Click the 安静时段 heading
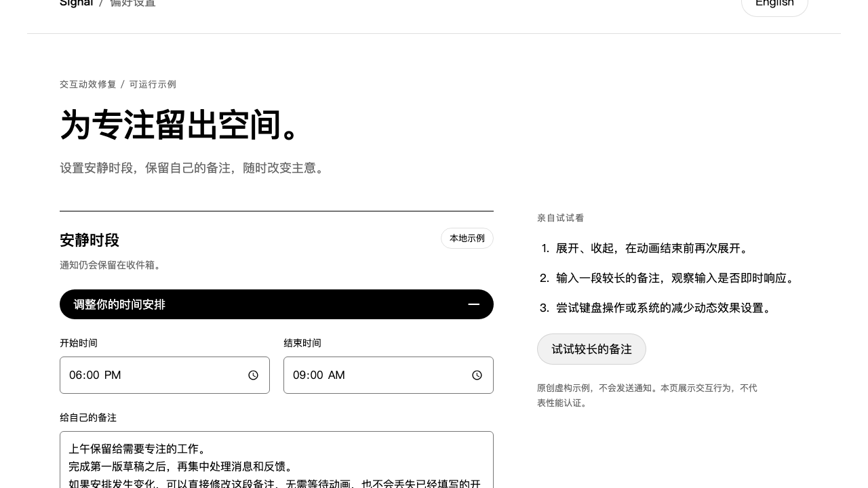The width and height of the screenshot is (868, 488). point(90,240)
